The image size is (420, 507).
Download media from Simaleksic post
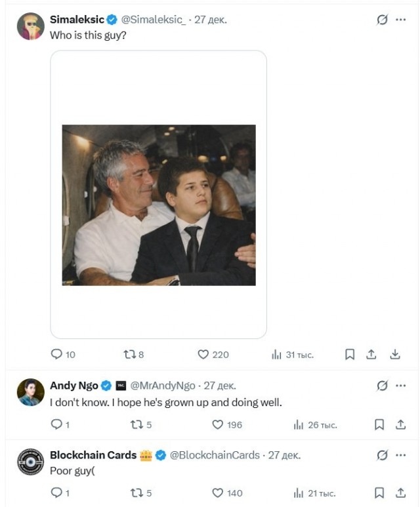point(395,354)
